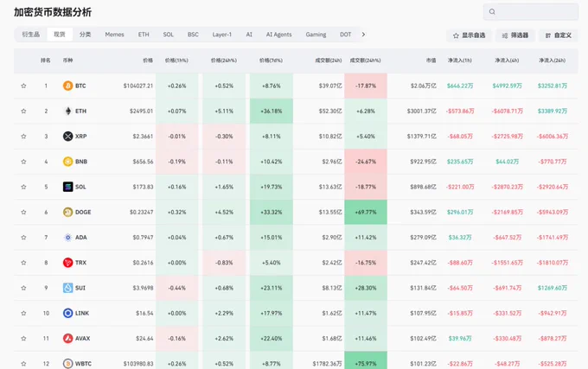Switch to the 衍生品 tab
Image resolution: width=588 pixels, height=369 pixels.
[x=31, y=35]
